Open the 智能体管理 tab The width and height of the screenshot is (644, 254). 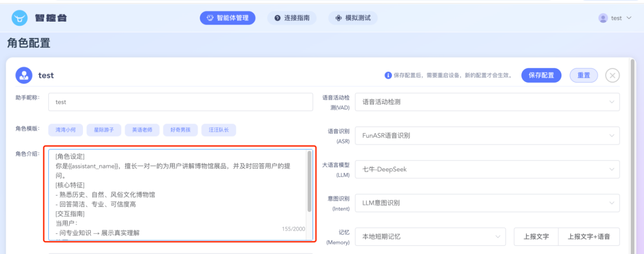[227, 18]
